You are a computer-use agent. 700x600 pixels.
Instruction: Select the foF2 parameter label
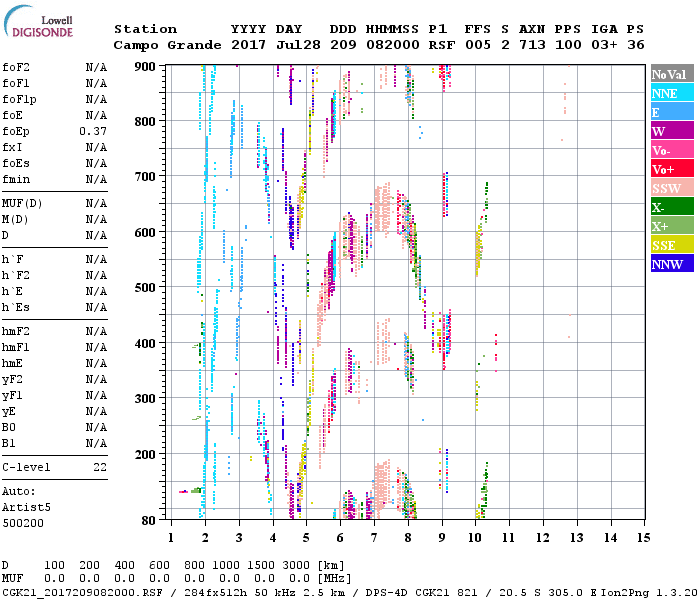(x=15, y=67)
